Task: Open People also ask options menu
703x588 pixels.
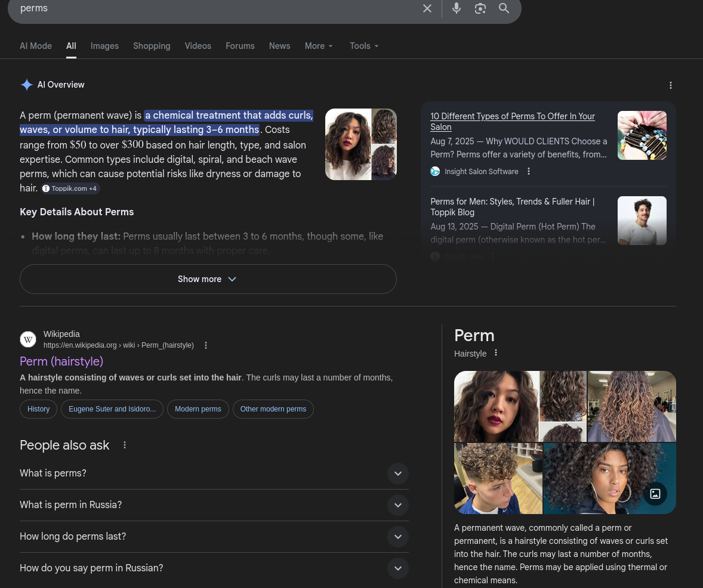Action: coord(125,445)
